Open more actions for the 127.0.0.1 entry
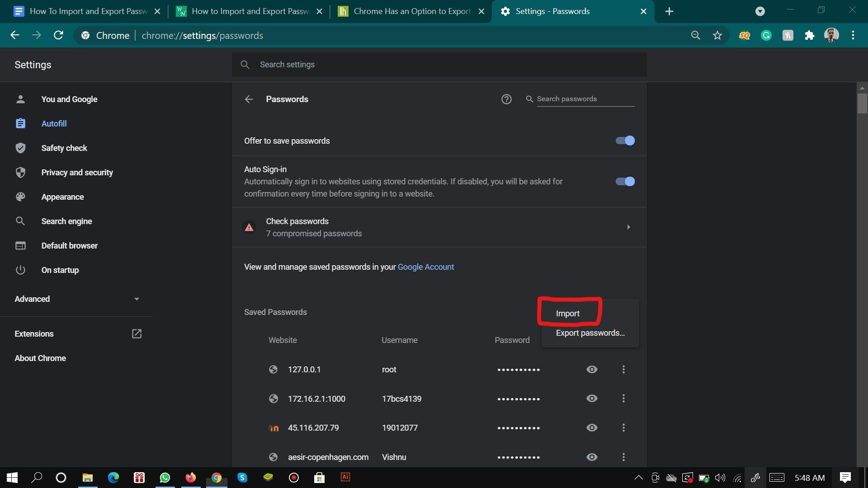Image resolution: width=868 pixels, height=488 pixels. click(623, 370)
